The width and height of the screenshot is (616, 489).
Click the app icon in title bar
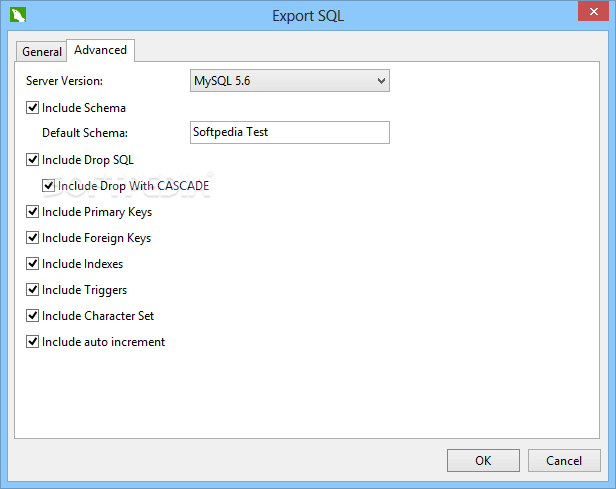click(x=17, y=15)
